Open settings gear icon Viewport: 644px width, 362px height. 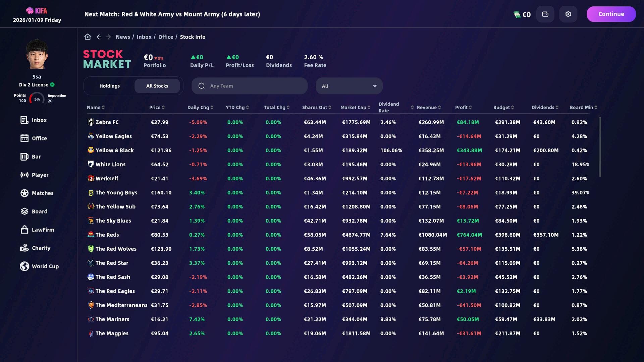click(568, 14)
